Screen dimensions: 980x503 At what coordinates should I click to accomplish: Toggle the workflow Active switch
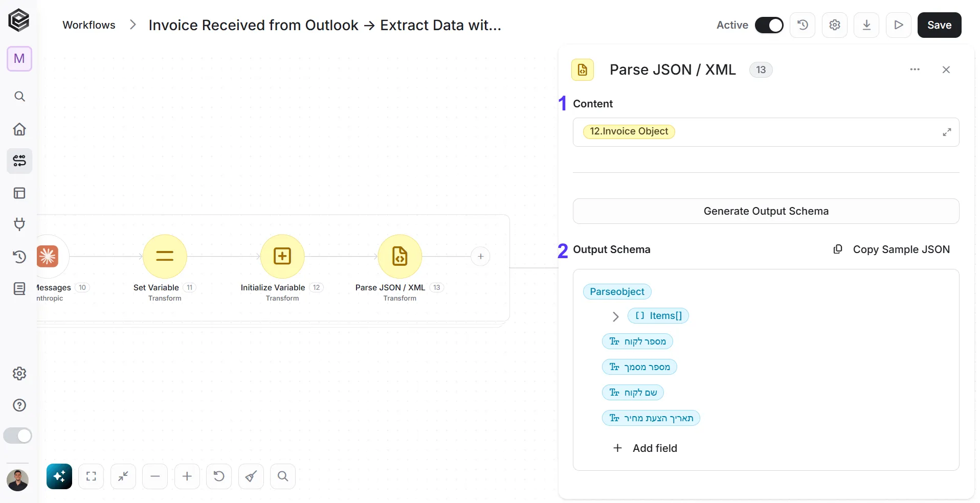pyautogui.click(x=769, y=25)
